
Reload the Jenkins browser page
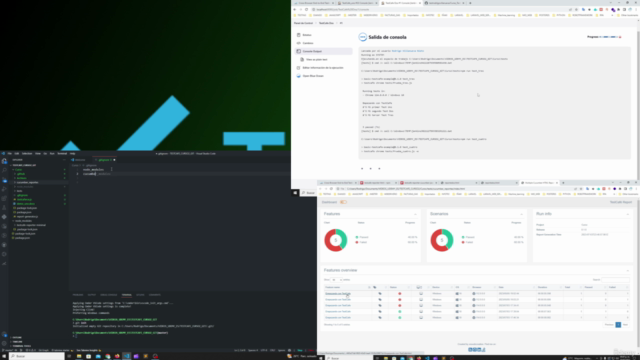click(307, 9)
